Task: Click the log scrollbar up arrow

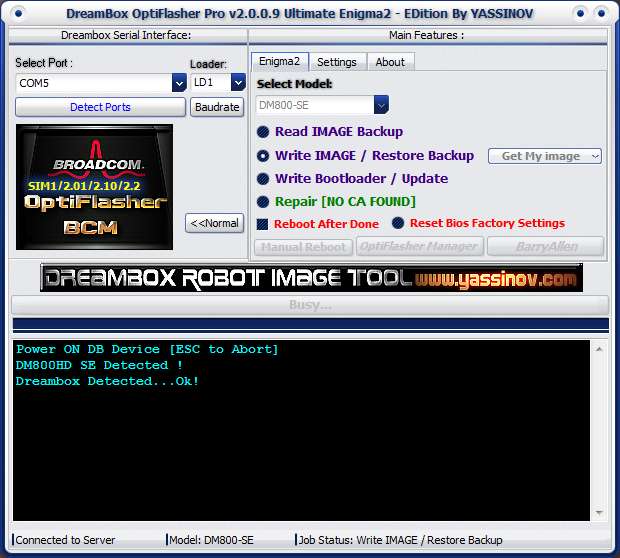Action: click(x=599, y=349)
